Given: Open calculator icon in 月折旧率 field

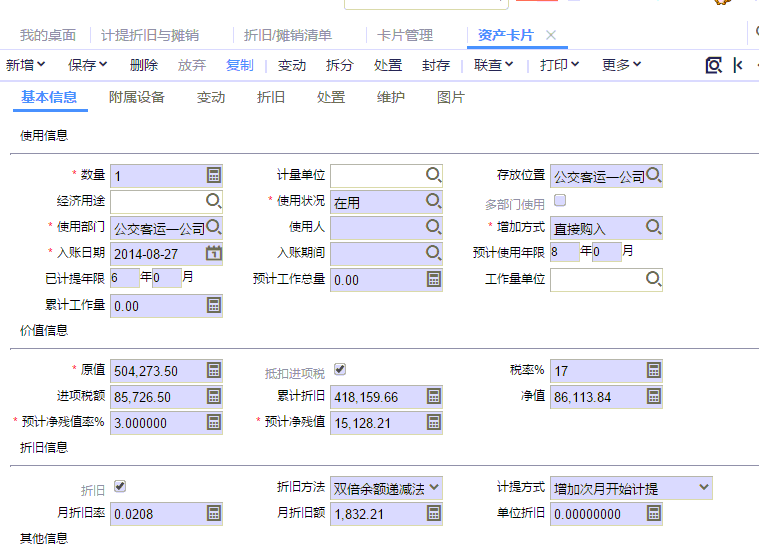Looking at the screenshot, I should tap(213, 513).
